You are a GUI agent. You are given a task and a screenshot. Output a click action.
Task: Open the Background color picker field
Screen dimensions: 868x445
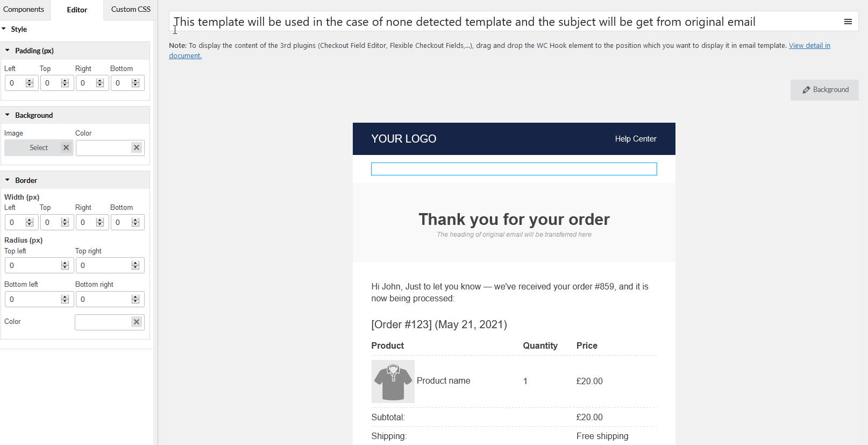(104, 147)
